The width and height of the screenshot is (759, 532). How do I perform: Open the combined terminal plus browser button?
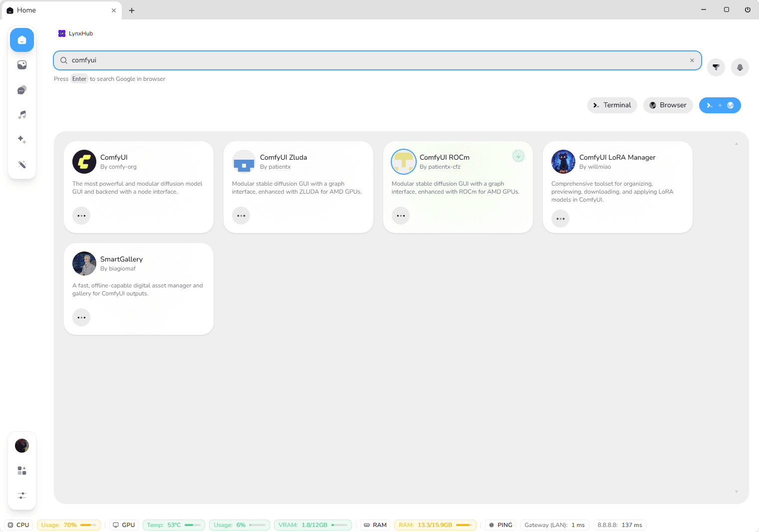pos(720,105)
